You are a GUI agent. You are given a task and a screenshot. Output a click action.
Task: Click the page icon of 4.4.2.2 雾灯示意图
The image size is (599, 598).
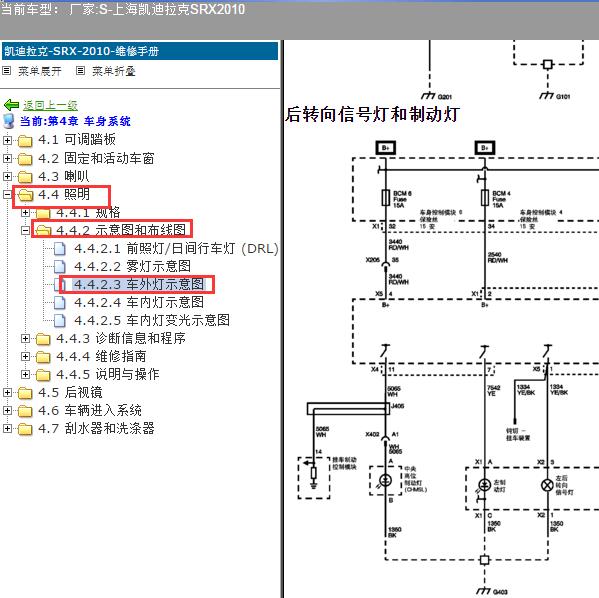coord(60,267)
